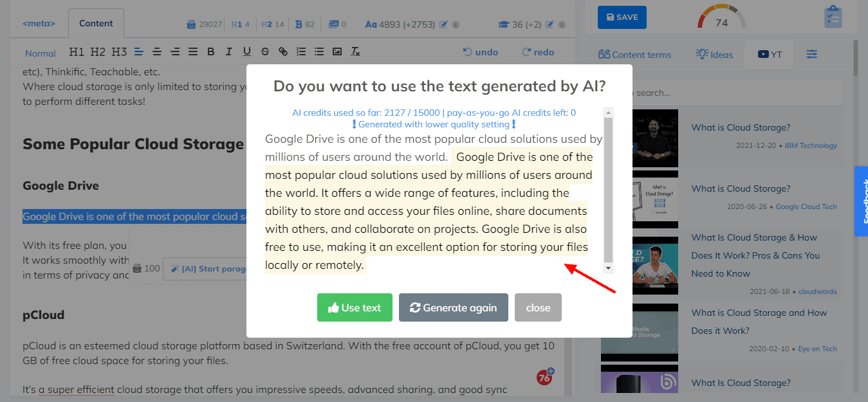
Task: Open the 2020-06-26 What is Cloud Storage? link
Action: (x=741, y=188)
